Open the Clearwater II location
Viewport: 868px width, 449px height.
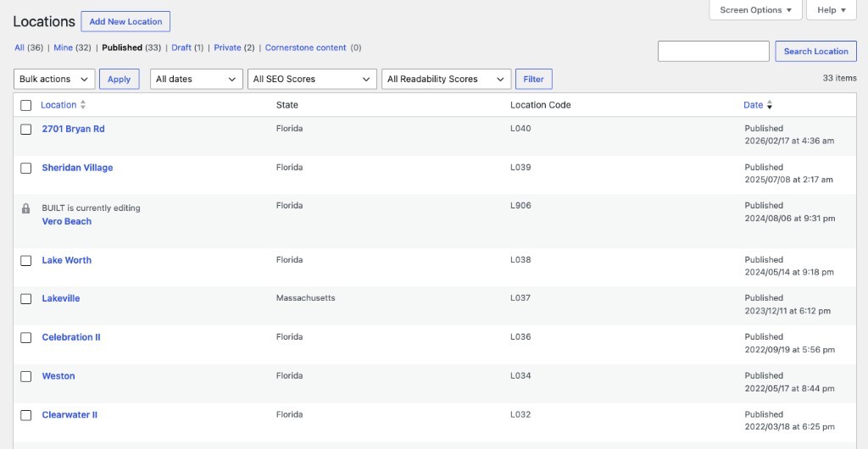70,415
